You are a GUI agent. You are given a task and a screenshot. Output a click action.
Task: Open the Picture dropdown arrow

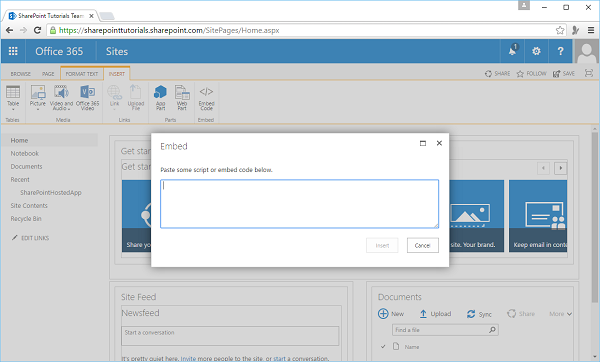click(38, 109)
